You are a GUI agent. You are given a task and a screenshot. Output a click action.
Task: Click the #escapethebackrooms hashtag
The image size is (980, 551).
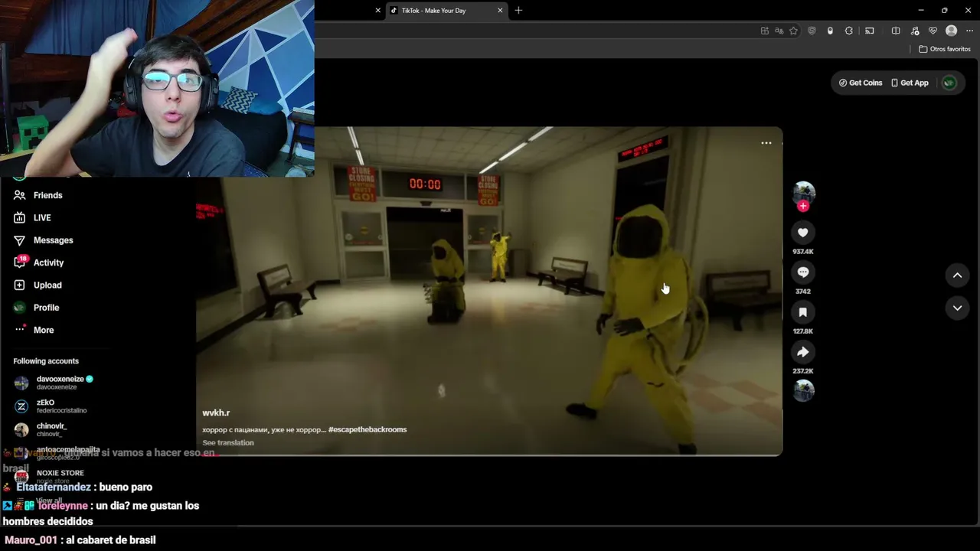click(x=367, y=429)
